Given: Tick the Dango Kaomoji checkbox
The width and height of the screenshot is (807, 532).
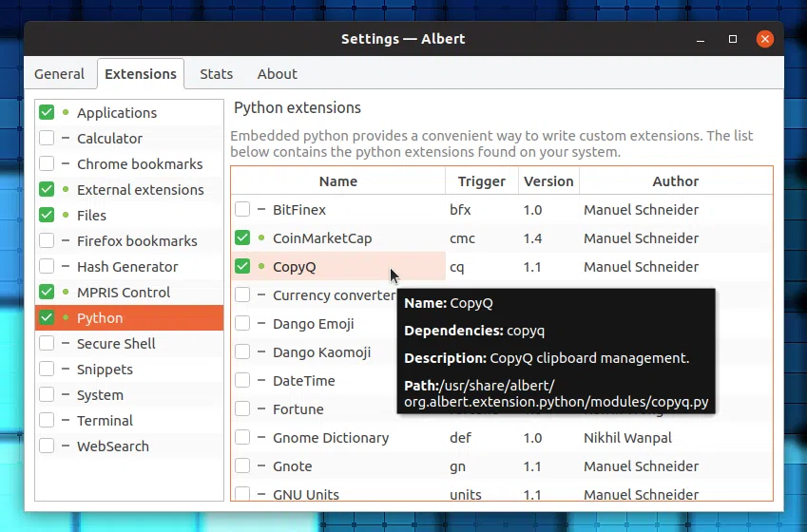Looking at the screenshot, I should [x=242, y=351].
